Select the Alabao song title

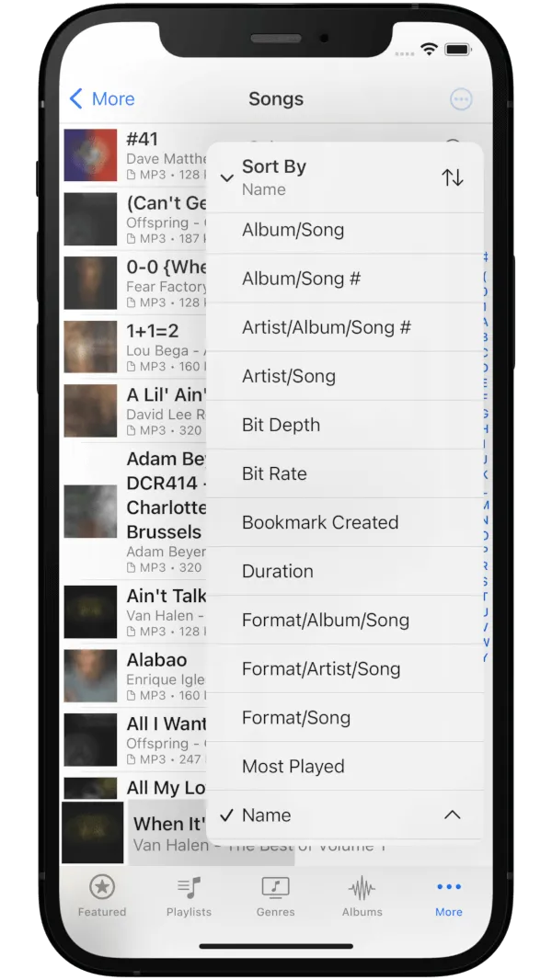coord(156,660)
